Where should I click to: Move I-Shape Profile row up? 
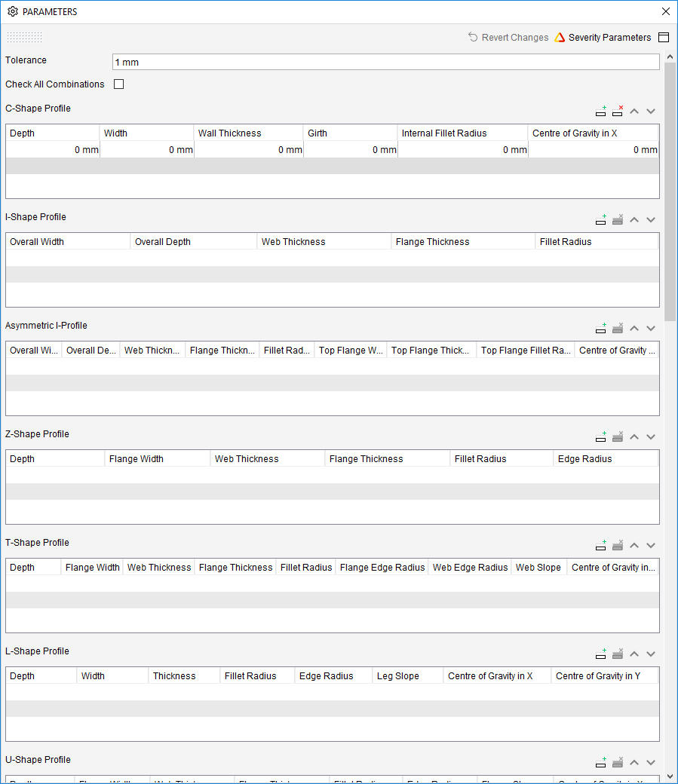634,219
